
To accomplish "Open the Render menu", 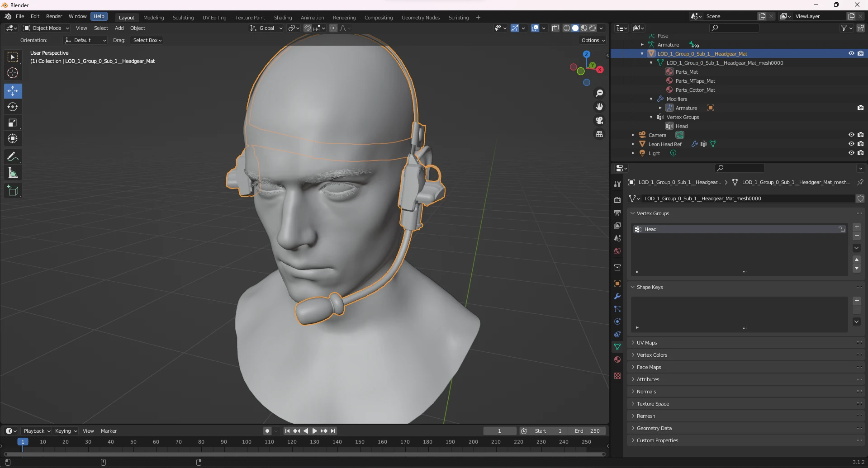I will click(x=54, y=16).
